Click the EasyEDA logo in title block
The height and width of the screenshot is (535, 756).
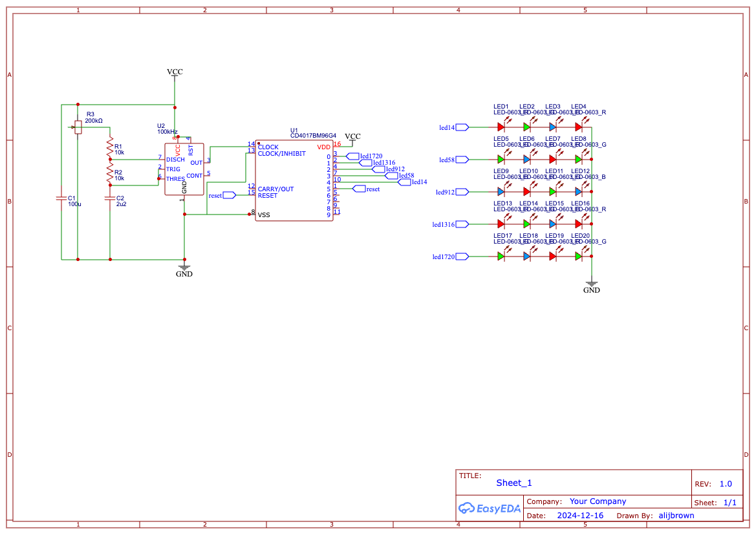(x=489, y=508)
